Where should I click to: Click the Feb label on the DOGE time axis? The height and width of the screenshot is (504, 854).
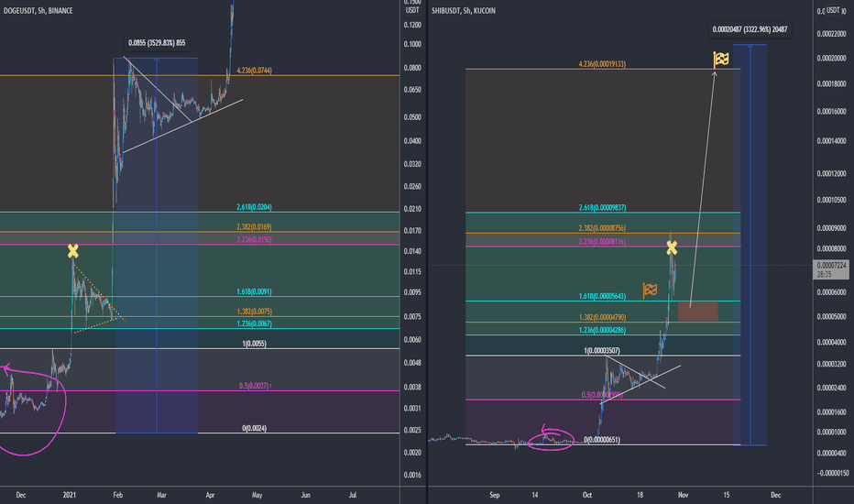[x=117, y=495]
